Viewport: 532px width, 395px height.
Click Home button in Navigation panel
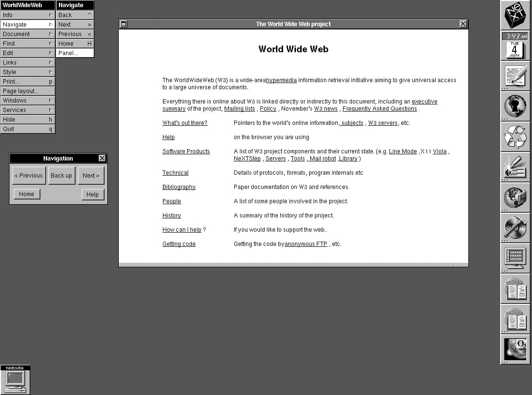pyautogui.click(x=27, y=194)
